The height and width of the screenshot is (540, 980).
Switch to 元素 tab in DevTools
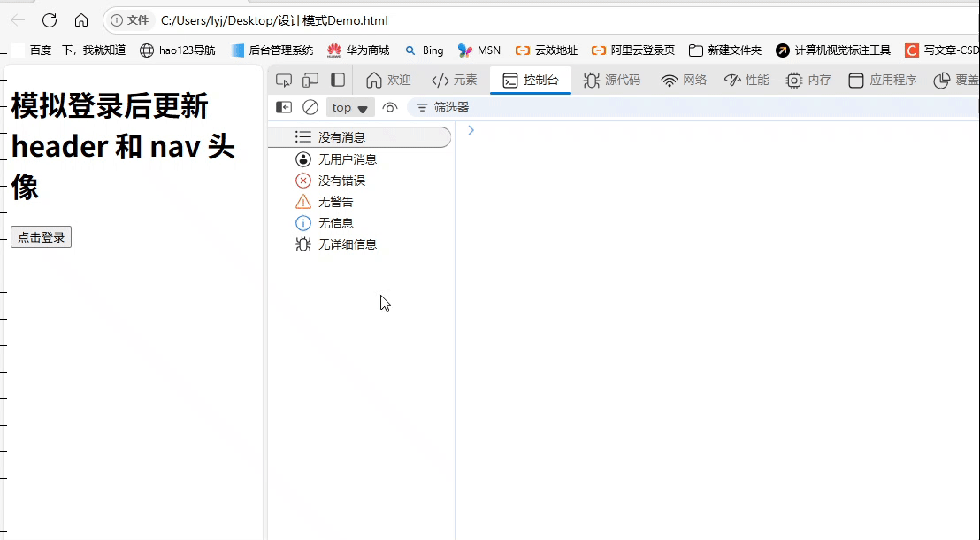[455, 80]
